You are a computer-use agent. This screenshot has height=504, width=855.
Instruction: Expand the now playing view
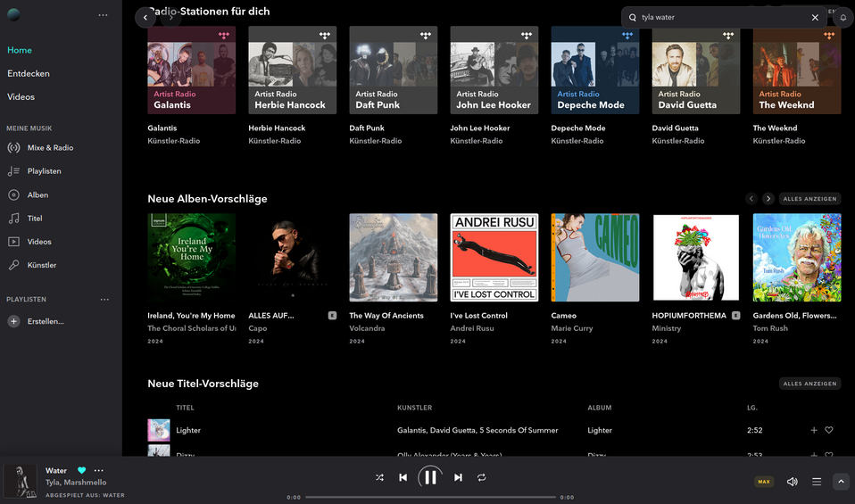pyautogui.click(x=841, y=481)
